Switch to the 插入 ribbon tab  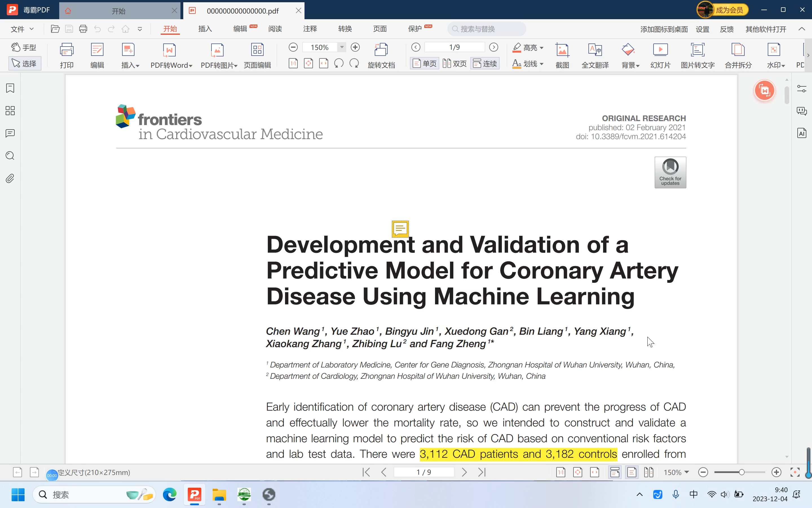pos(205,29)
